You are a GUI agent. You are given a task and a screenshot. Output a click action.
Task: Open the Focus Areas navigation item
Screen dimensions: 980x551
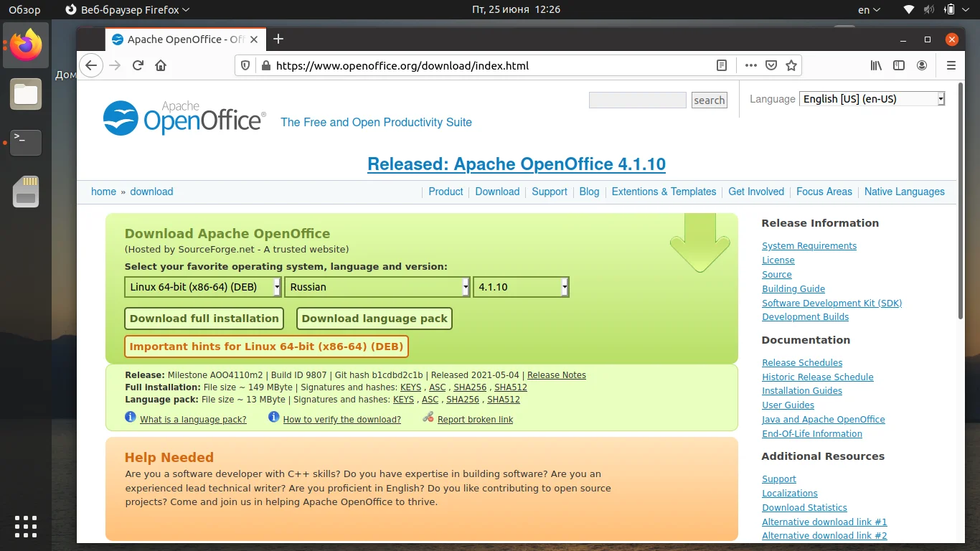(824, 192)
